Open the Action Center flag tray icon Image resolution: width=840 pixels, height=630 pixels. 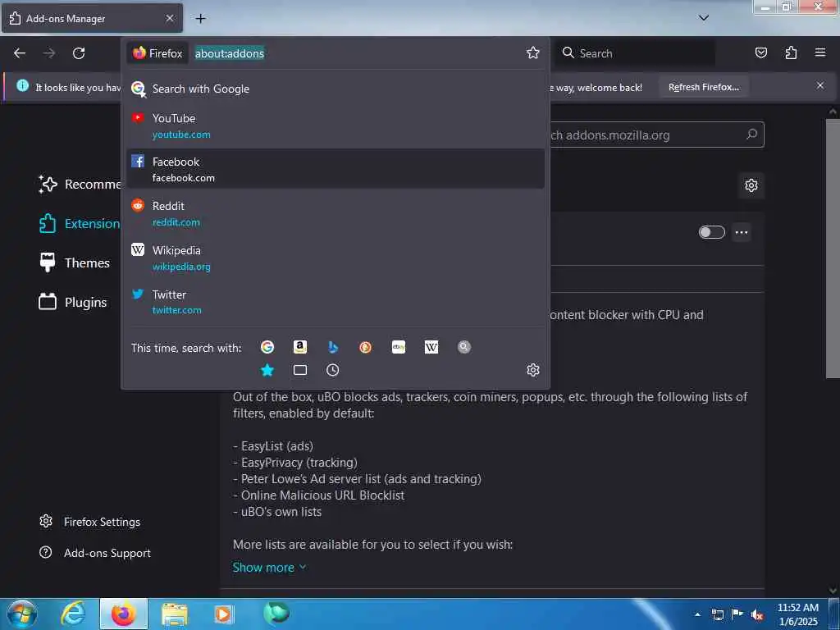coord(737,614)
